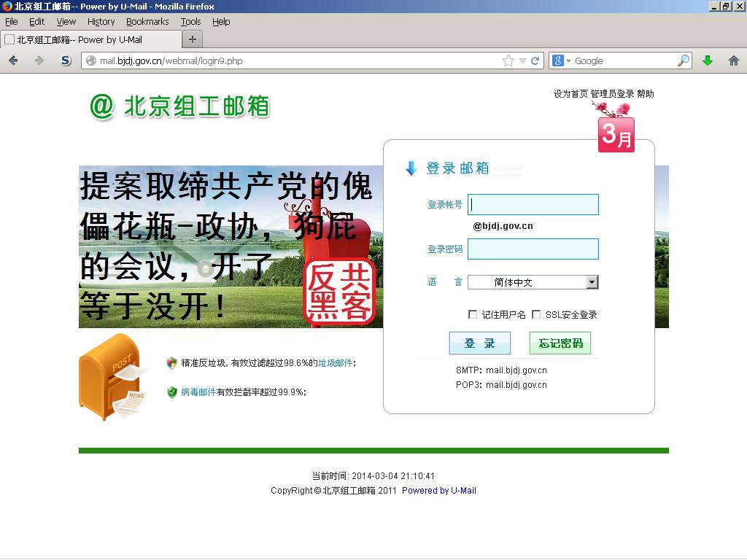Click the green Downloads arrow icon
The width and height of the screenshot is (747, 560).
707,61
